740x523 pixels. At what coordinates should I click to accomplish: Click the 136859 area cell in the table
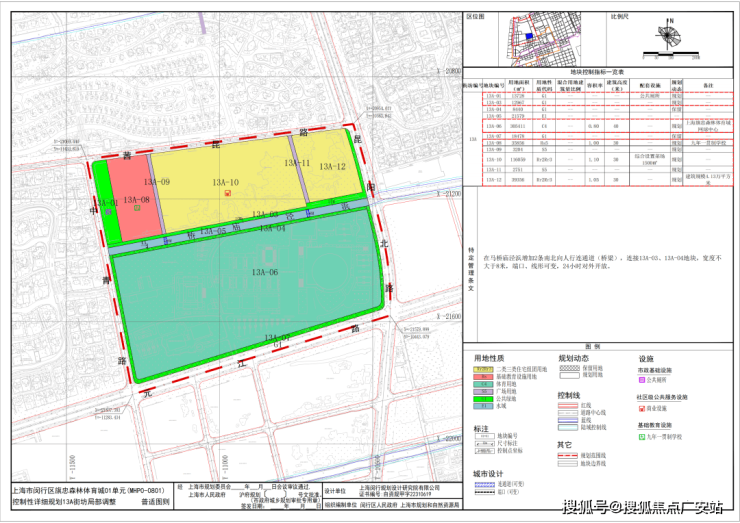coord(518,160)
